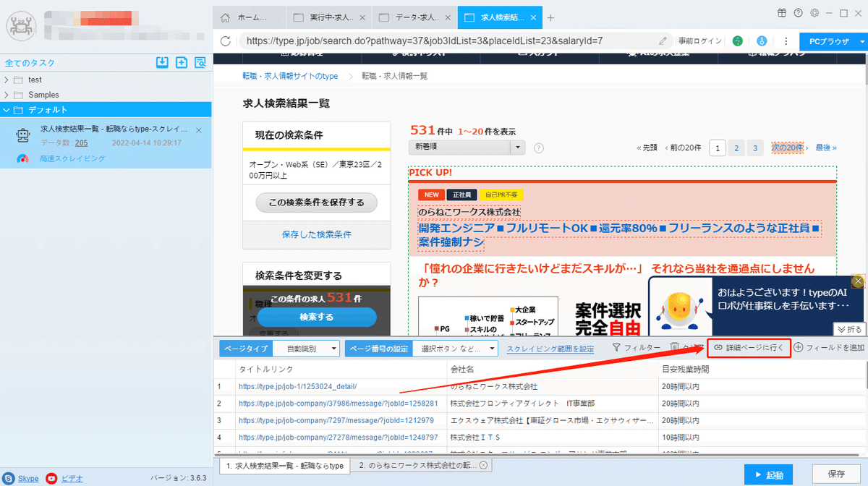Click the 事前ログイン button
Image resolution: width=868 pixels, height=486 pixels.
(x=700, y=41)
